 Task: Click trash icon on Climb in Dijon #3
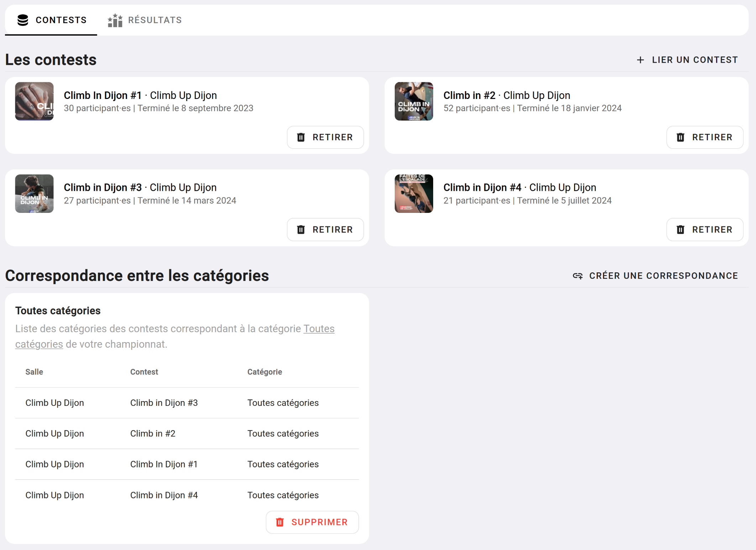click(x=301, y=230)
